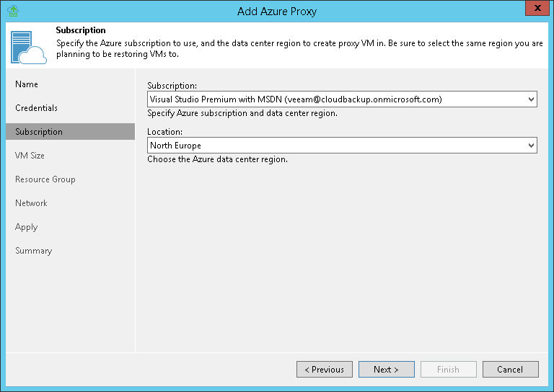Cancel the Azure proxy wizard
Viewport: 554px width, 392px height.
tap(510, 370)
